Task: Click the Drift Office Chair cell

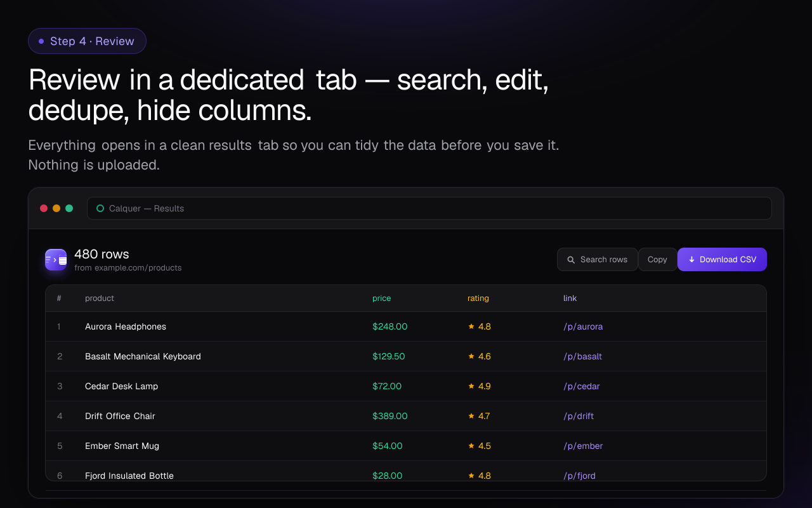Action: tap(120, 416)
